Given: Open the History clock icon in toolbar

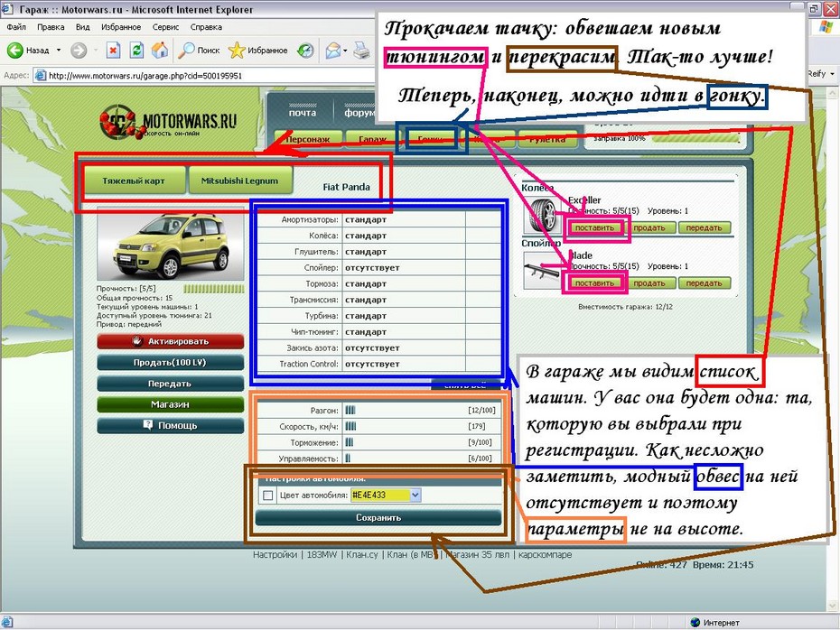Looking at the screenshot, I should click(x=306, y=51).
